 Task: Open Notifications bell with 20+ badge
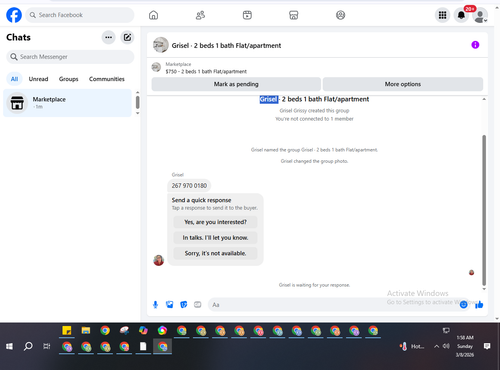point(461,15)
